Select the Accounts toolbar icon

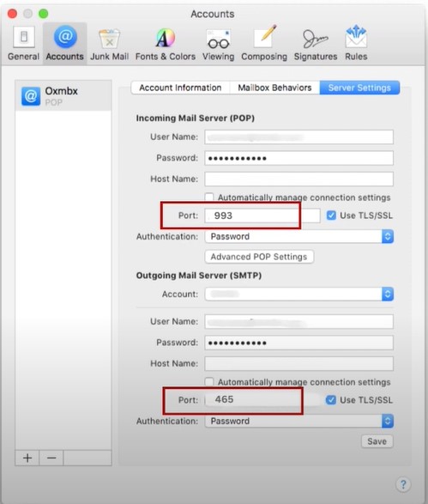[65, 44]
